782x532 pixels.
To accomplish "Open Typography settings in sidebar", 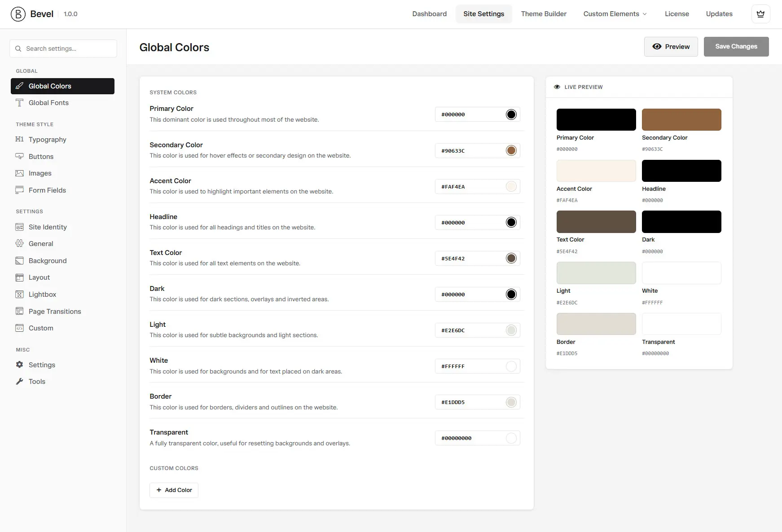I will point(62,140).
